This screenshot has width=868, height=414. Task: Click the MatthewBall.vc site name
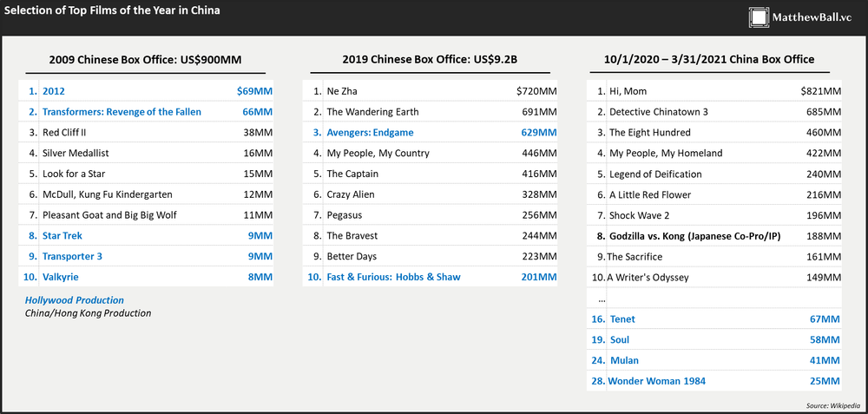pos(812,18)
